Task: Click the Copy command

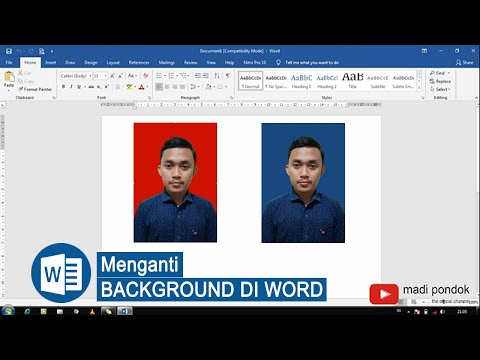Action: 26,81
